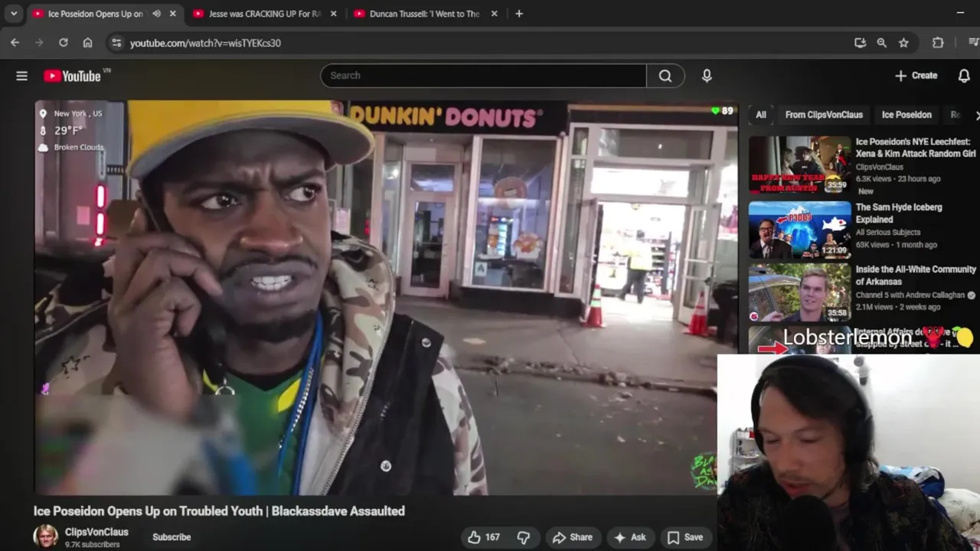Close the Duncan Trussell tab

[494, 14]
